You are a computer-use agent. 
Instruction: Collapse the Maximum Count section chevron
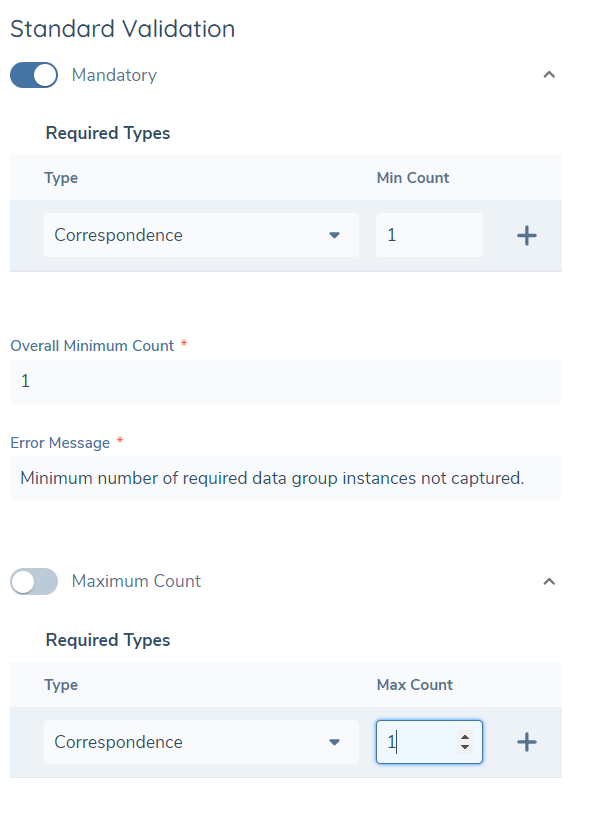click(548, 581)
